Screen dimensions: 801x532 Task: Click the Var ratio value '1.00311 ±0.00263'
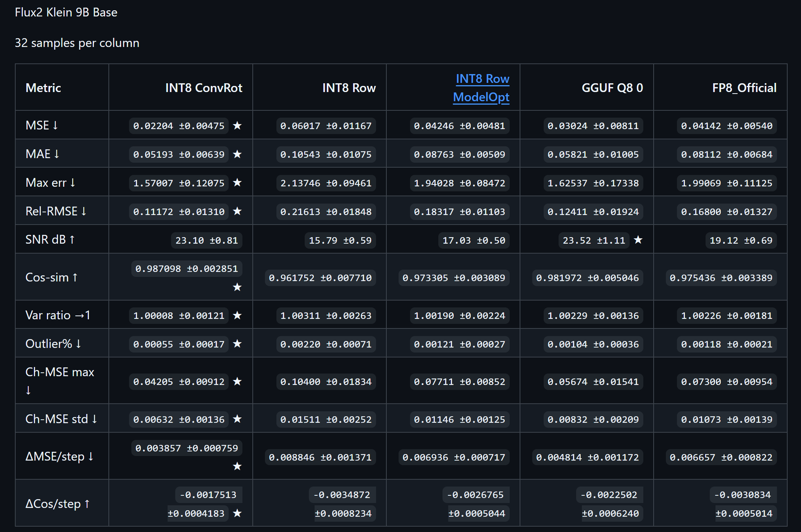326,315
